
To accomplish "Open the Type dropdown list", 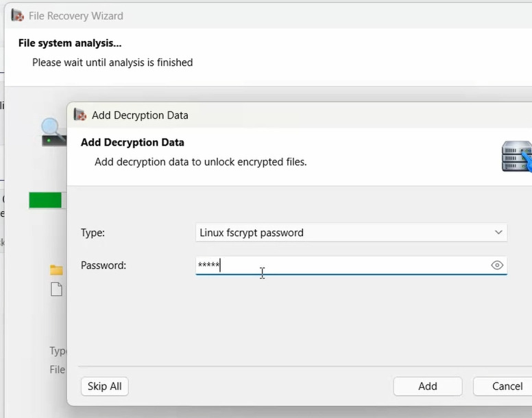I will pos(351,233).
